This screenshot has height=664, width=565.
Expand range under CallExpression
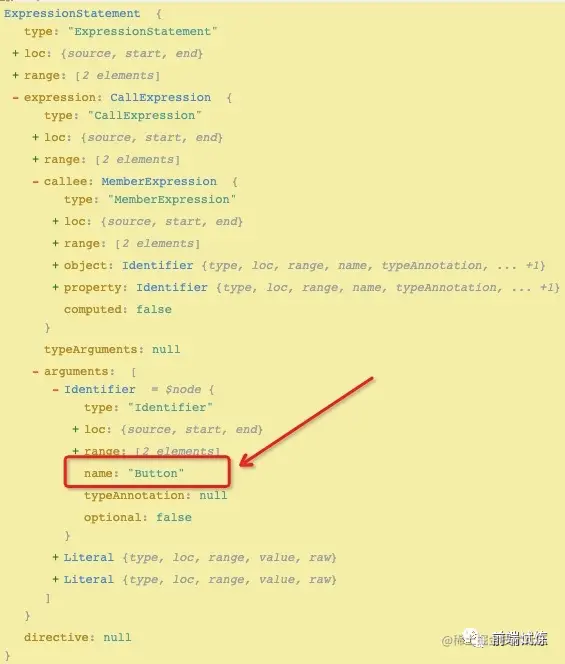coord(36,159)
